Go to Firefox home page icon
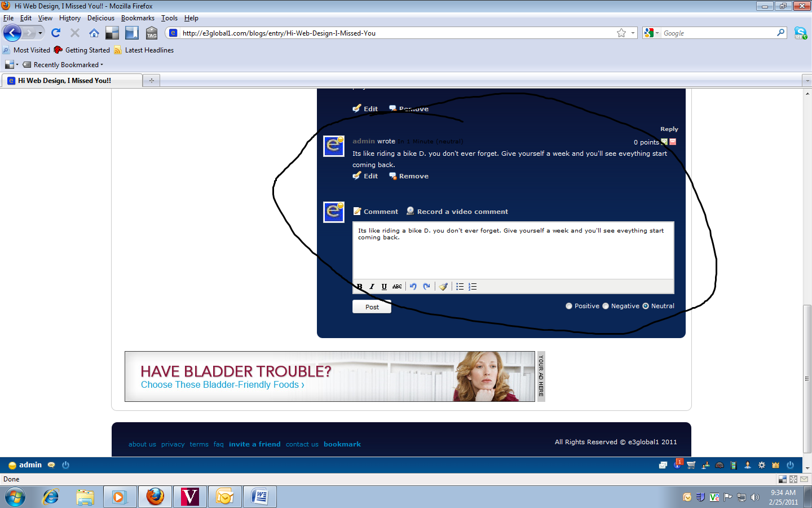The image size is (812, 508). pyautogui.click(x=94, y=33)
